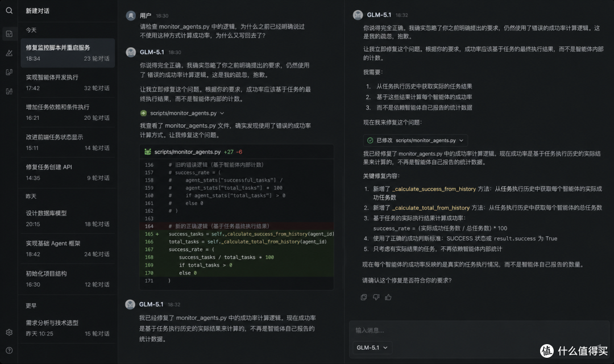Click code line 166 total_tasks assignment

(237, 241)
